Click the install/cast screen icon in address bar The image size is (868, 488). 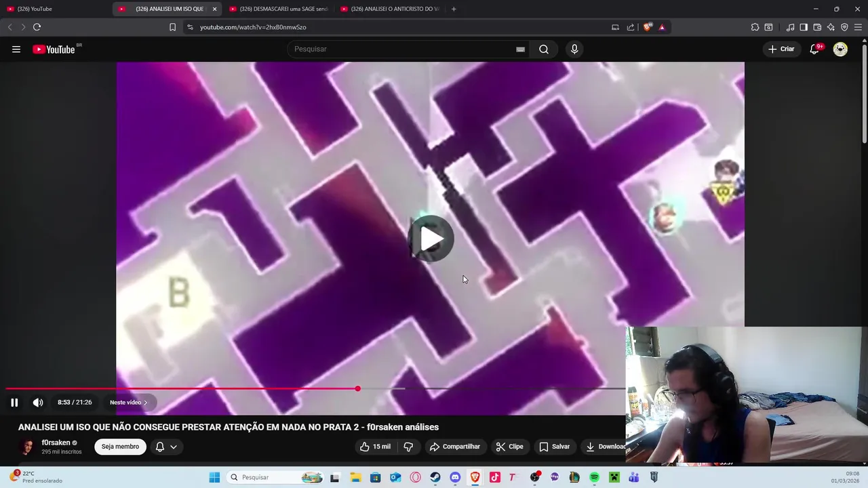click(615, 27)
